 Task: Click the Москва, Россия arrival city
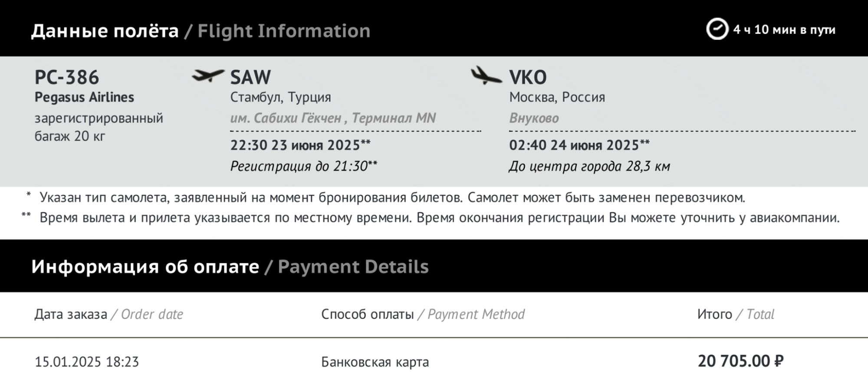(x=557, y=97)
